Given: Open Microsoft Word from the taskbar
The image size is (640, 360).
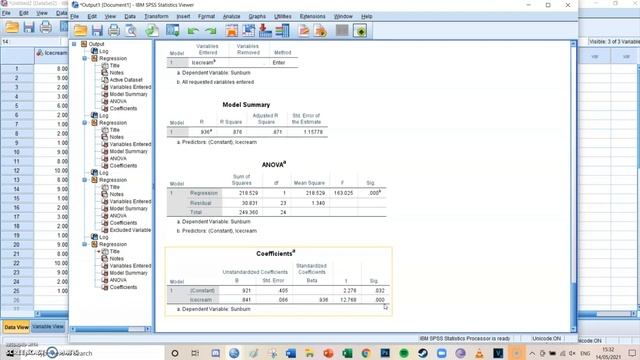Looking at the screenshot, I should coord(291,353).
